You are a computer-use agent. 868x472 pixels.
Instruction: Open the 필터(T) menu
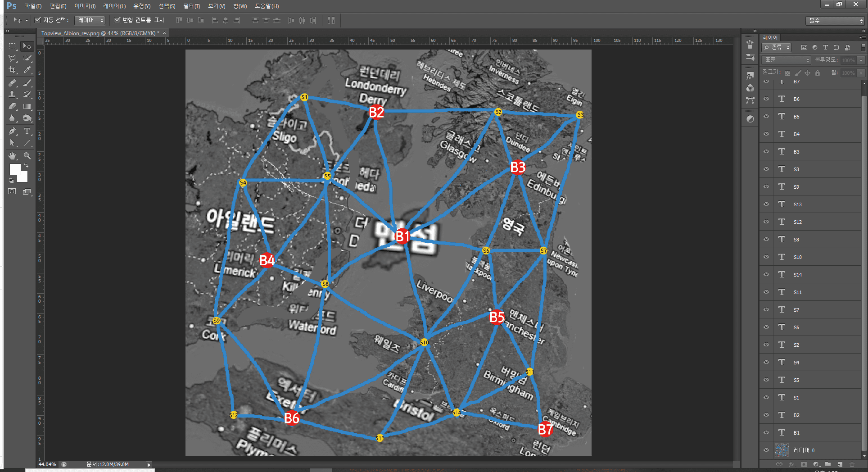191,6
